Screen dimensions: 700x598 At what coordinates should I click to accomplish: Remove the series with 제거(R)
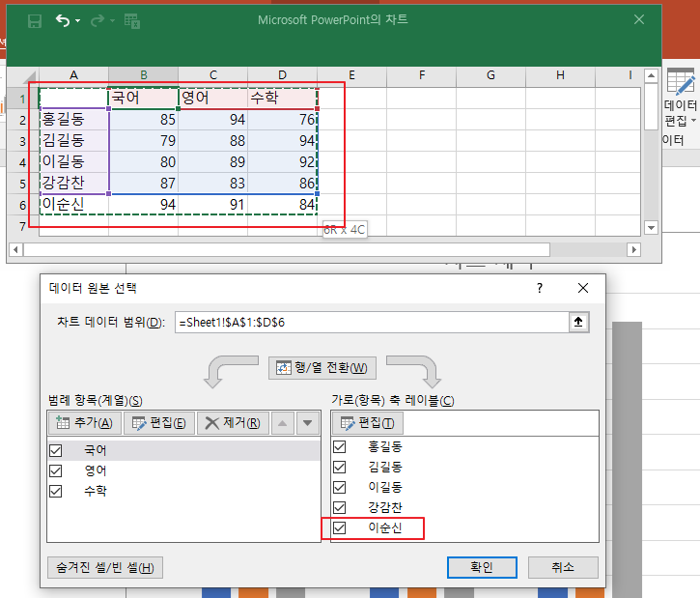pos(233,423)
